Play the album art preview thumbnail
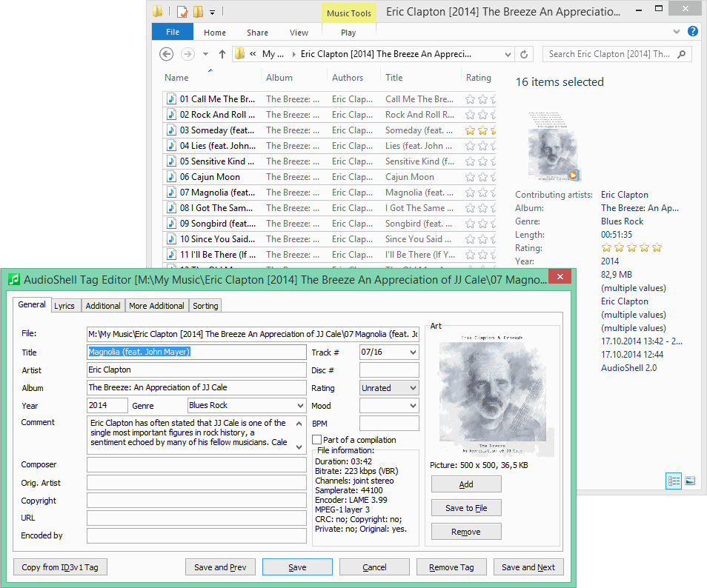 click(572, 176)
